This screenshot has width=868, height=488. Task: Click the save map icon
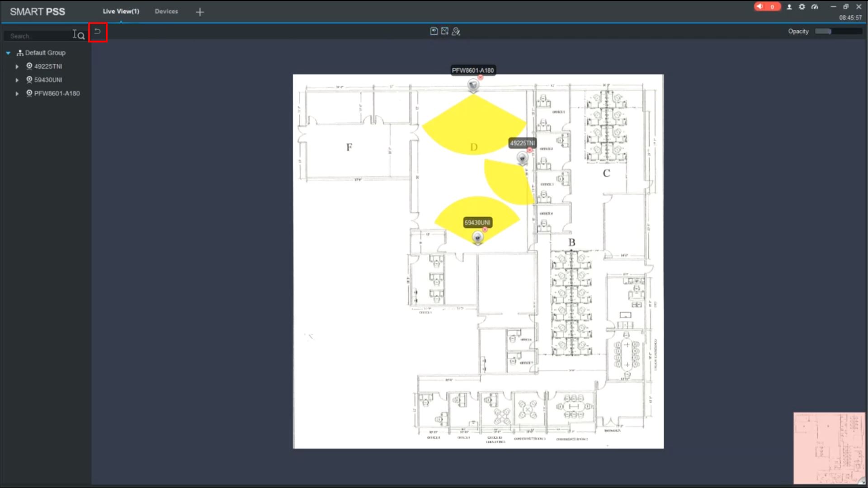tap(434, 31)
